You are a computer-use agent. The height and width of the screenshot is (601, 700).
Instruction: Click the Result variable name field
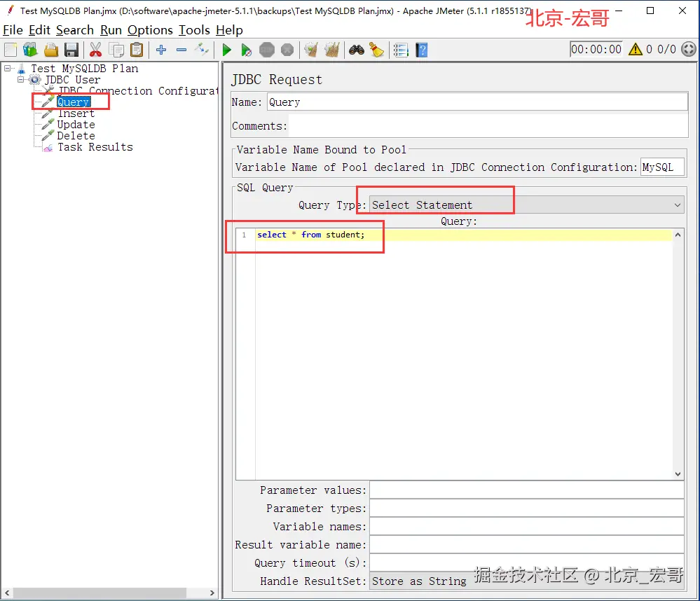[x=527, y=545]
